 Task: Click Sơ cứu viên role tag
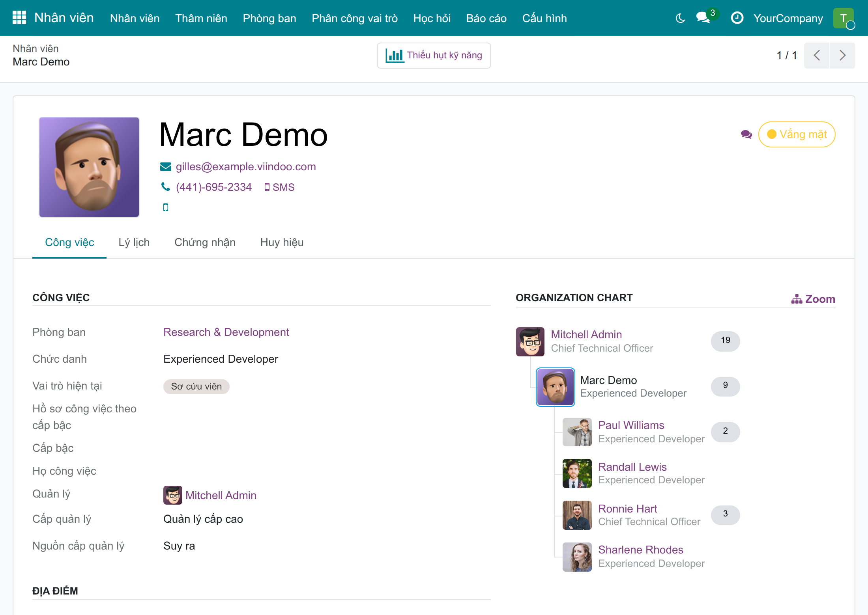(x=196, y=386)
